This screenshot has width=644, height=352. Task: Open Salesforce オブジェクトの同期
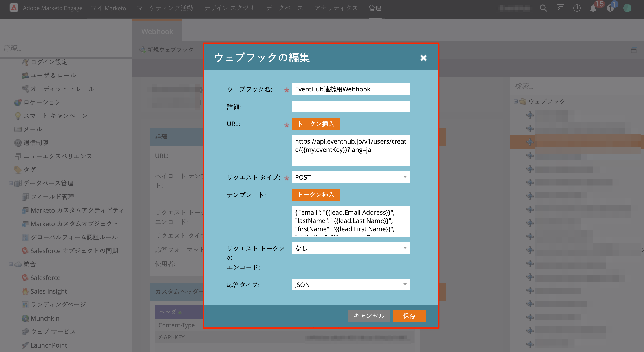(x=74, y=251)
